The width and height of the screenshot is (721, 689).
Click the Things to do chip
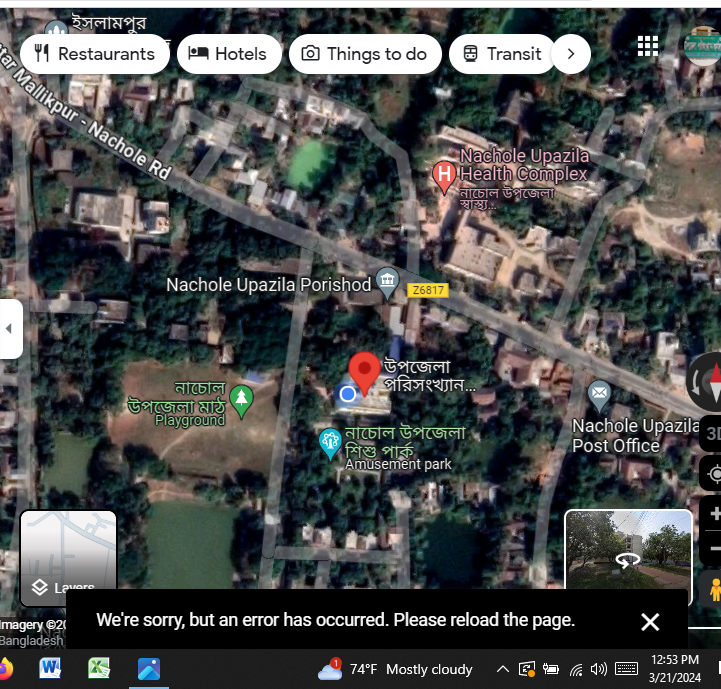[364, 54]
